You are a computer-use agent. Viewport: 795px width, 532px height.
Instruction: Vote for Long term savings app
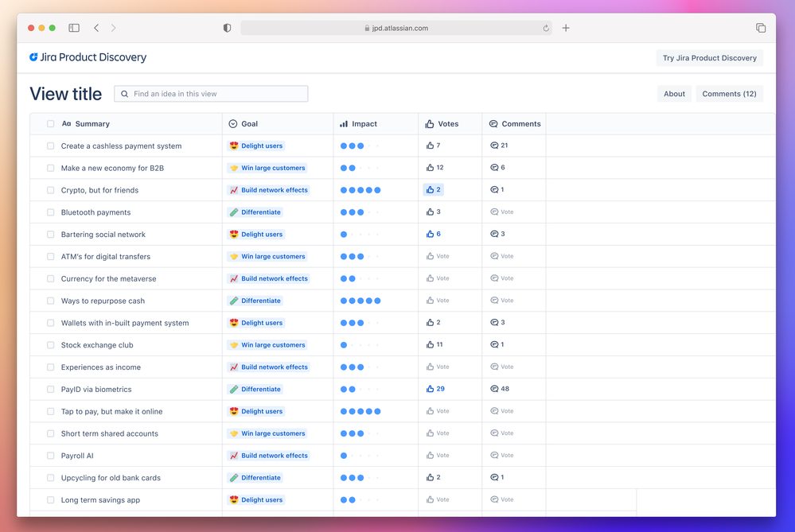(438, 499)
